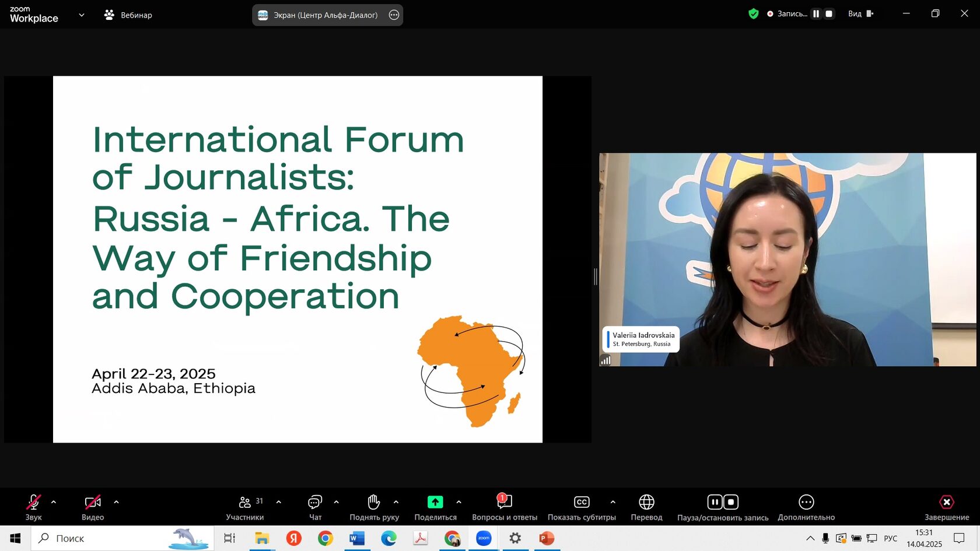Click the Вебинар webinar label
This screenshot has width=980, height=551.
tap(136, 15)
